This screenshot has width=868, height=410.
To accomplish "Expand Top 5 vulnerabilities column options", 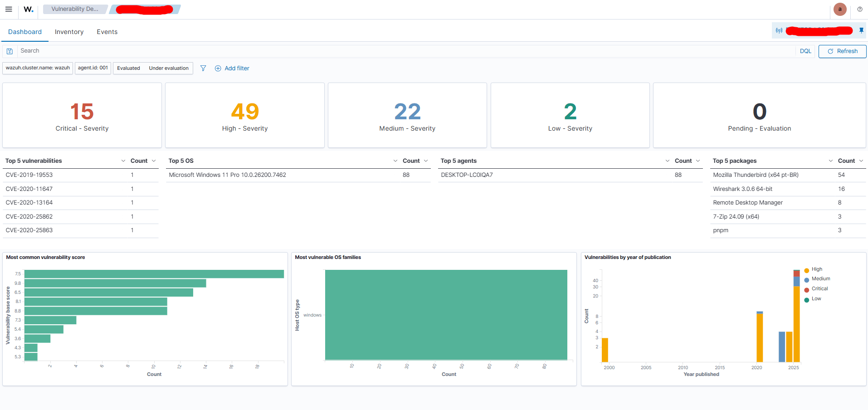I will [x=123, y=161].
